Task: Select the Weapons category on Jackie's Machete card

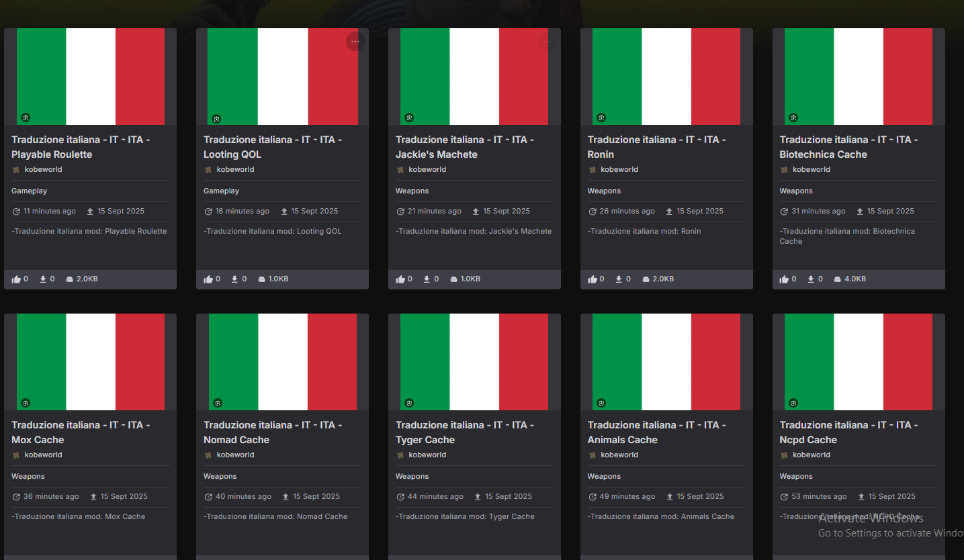Action: [x=412, y=191]
